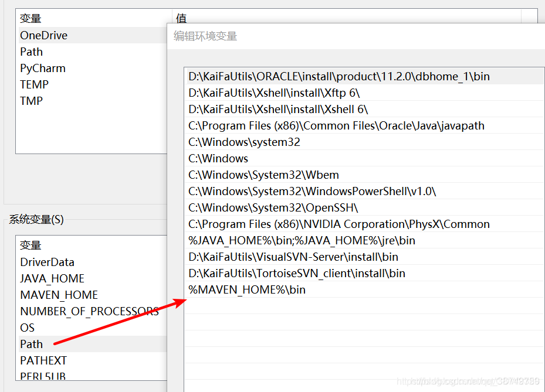Select the VisualSVN-Server install\bin entry
545x392 pixels.
364,257
